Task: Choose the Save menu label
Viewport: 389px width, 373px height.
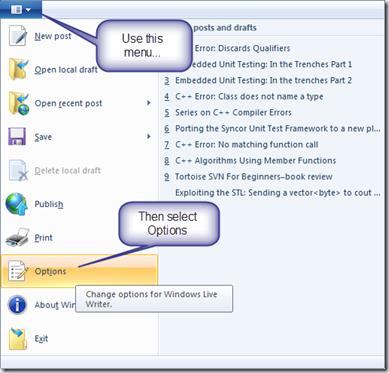Action: (x=43, y=137)
